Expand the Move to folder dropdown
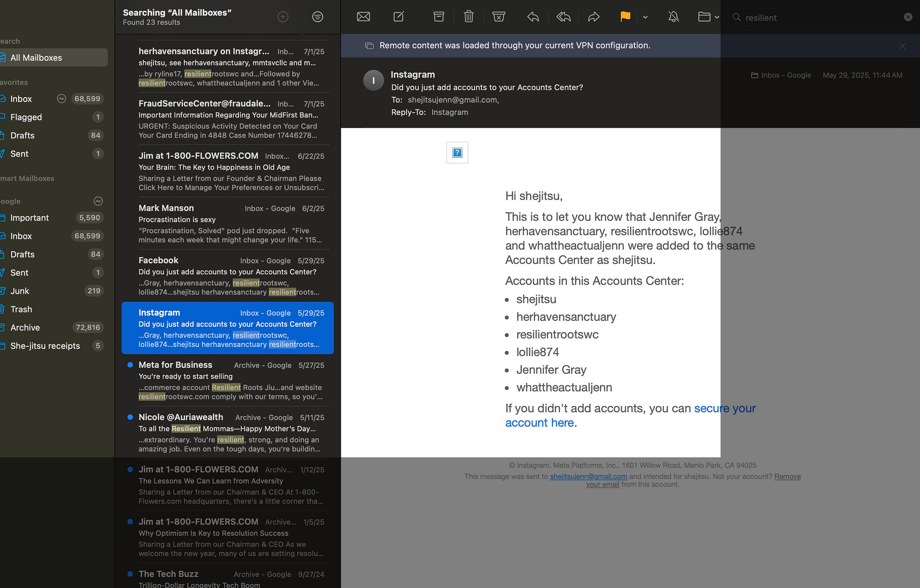Viewport: 920px width, 588px height. pyautogui.click(x=716, y=17)
